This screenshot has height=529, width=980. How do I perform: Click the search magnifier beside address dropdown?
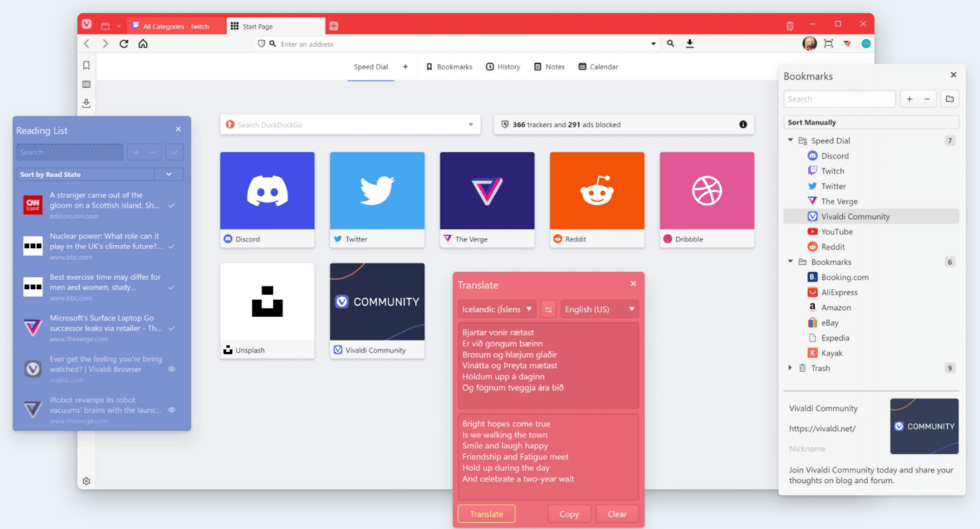(x=671, y=43)
